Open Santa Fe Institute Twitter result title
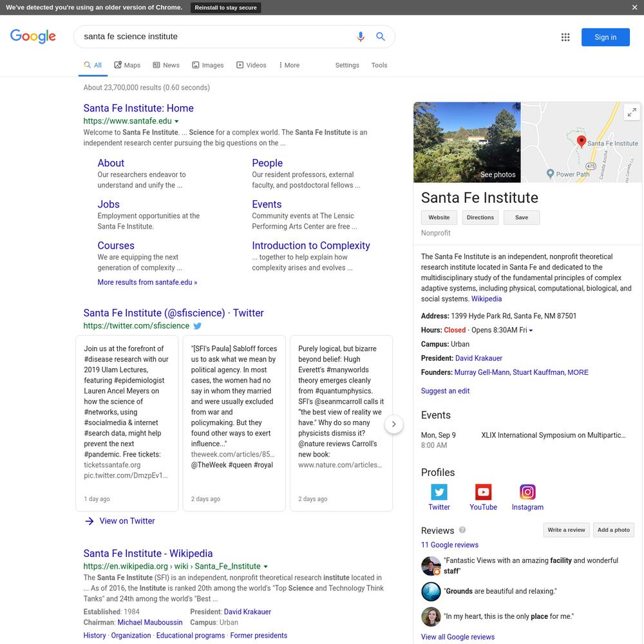This screenshot has height=644, width=644. coord(173,313)
